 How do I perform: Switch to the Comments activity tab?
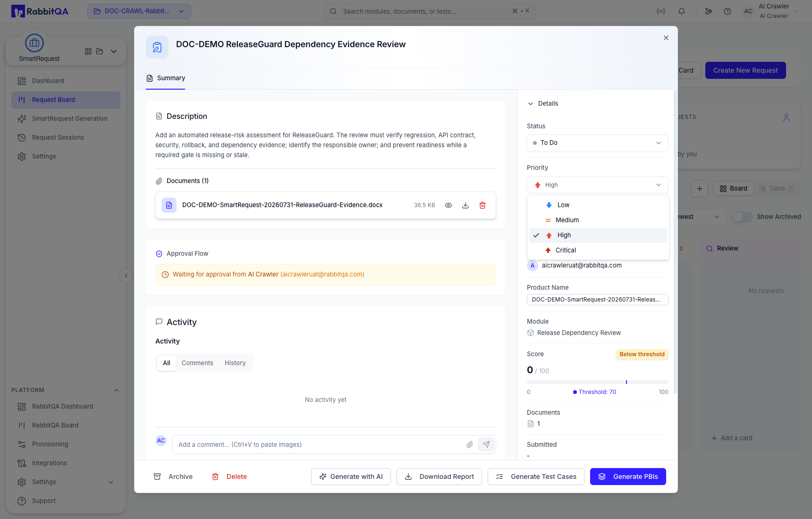click(197, 363)
